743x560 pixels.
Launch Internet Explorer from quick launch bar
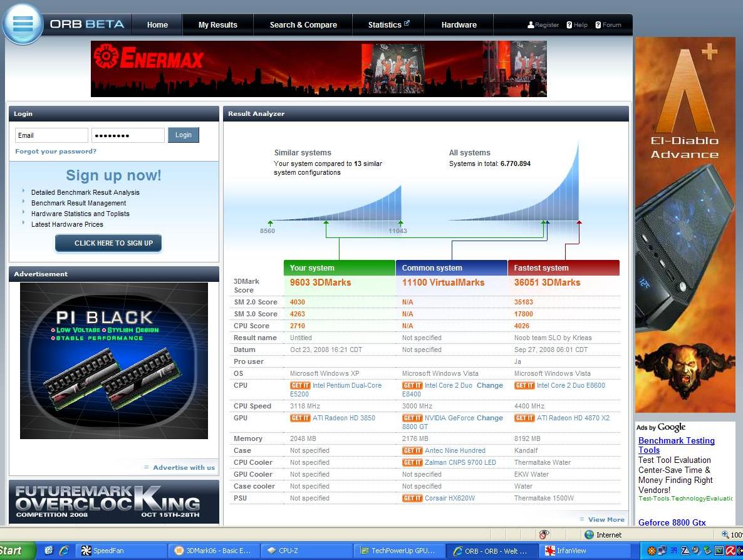point(64,550)
